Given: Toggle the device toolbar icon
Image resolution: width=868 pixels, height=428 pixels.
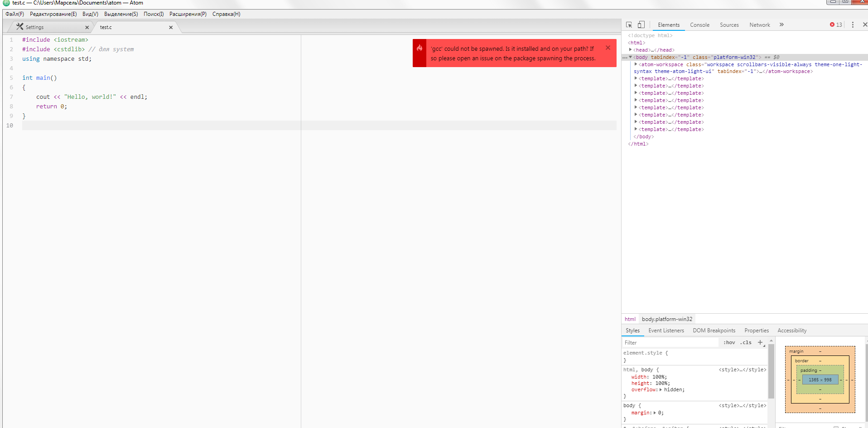Looking at the screenshot, I should pos(641,25).
